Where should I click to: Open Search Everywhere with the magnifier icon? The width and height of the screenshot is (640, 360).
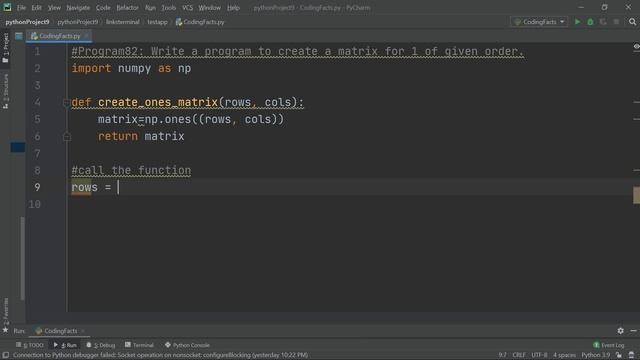coord(632,22)
